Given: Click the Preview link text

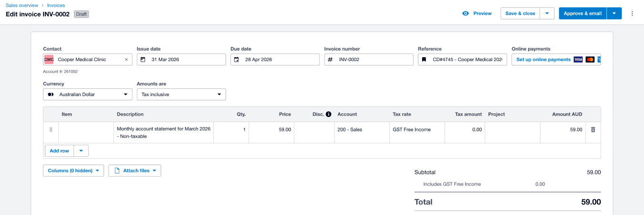Looking at the screenshot, I should (x=482, y=13).
